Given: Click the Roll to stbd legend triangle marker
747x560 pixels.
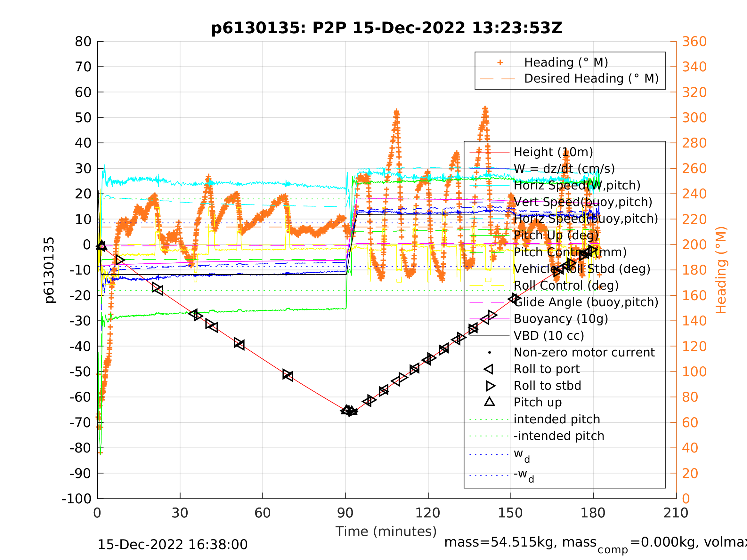Looking at the screenshot, I should click(490, 386).
